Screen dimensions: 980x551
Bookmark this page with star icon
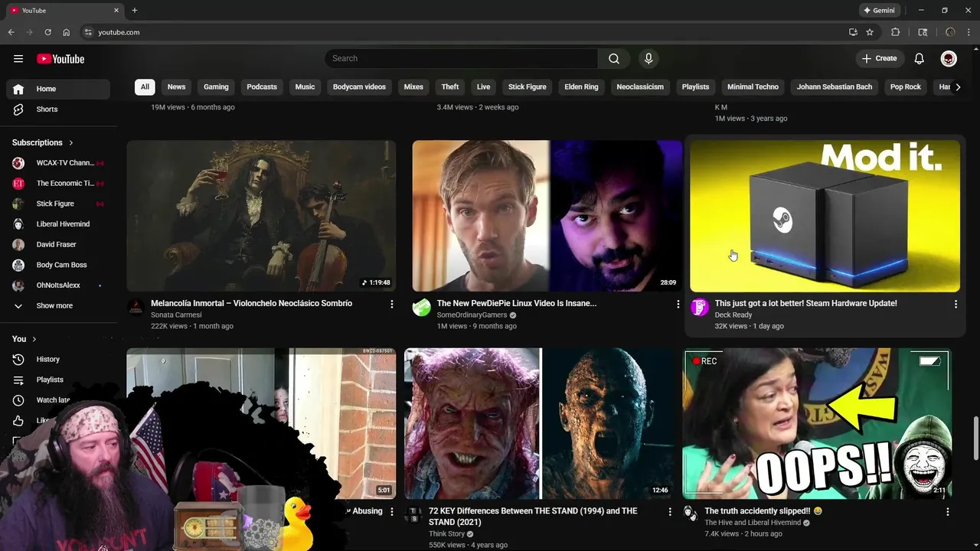pyautogui.click(x=870, y=32)
